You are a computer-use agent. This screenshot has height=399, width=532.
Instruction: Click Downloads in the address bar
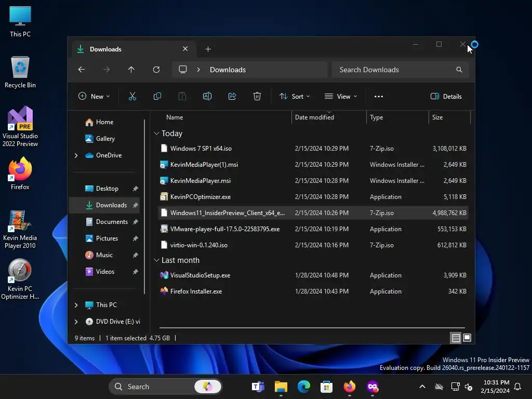click(x=228, y=70)
